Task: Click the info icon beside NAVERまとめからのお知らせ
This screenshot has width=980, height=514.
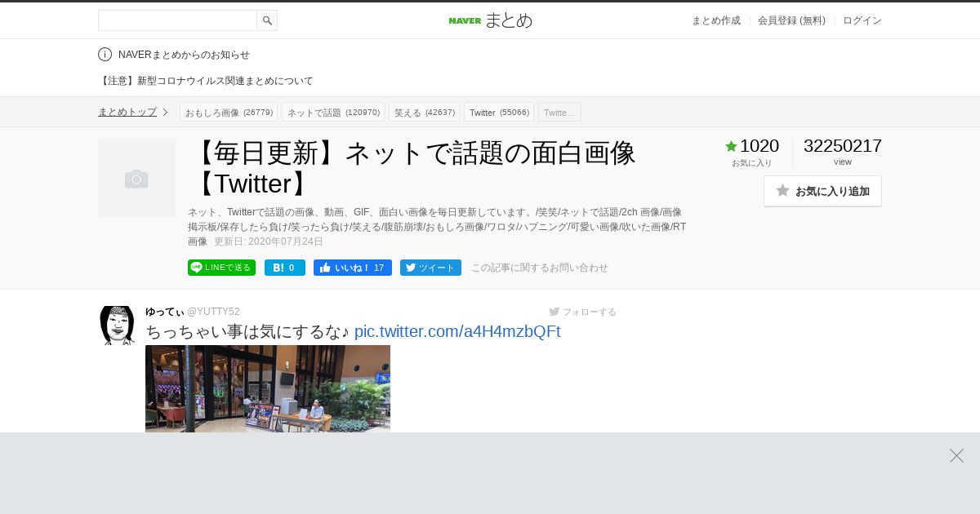Action: point(105,55)
